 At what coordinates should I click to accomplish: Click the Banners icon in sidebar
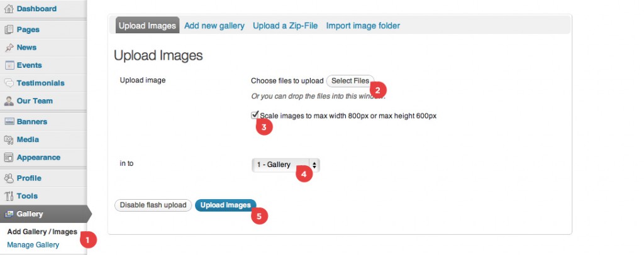[x=9, y=122]
